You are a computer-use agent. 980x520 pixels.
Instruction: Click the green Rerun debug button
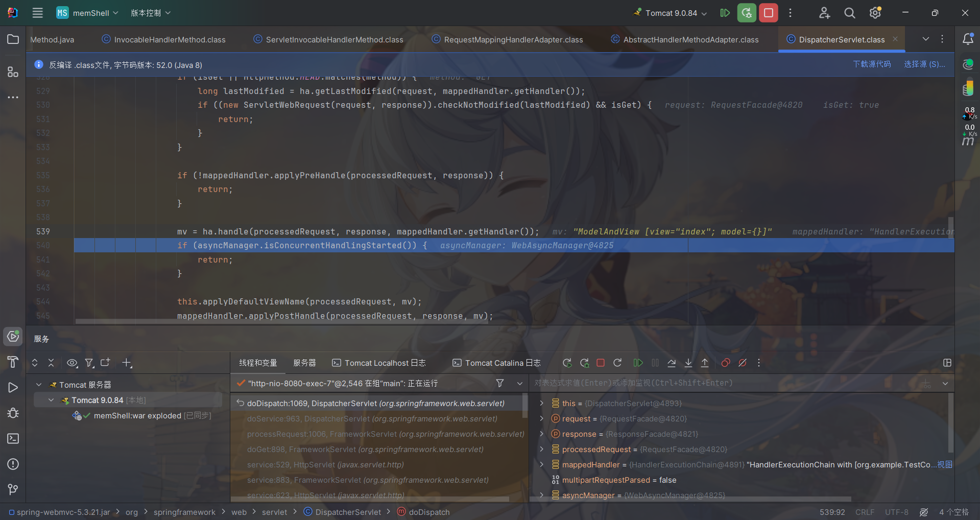coord(747,13)
